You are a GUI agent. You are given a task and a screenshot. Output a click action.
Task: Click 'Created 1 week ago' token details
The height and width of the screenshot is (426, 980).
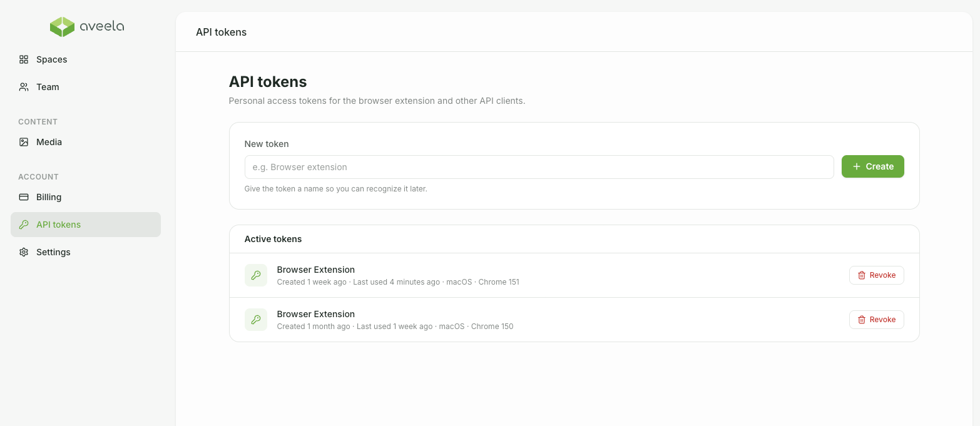[x=398, y=282]
